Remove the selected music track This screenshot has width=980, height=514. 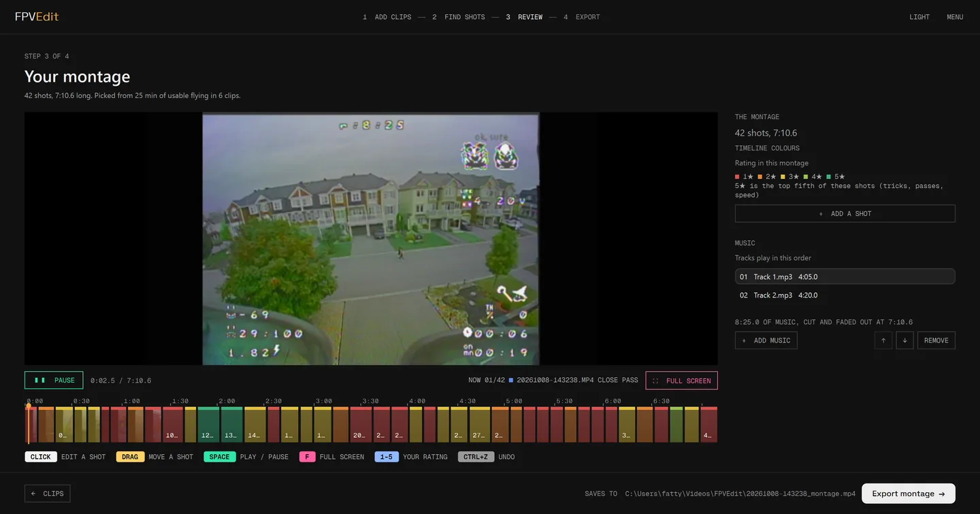coord(936,340)
